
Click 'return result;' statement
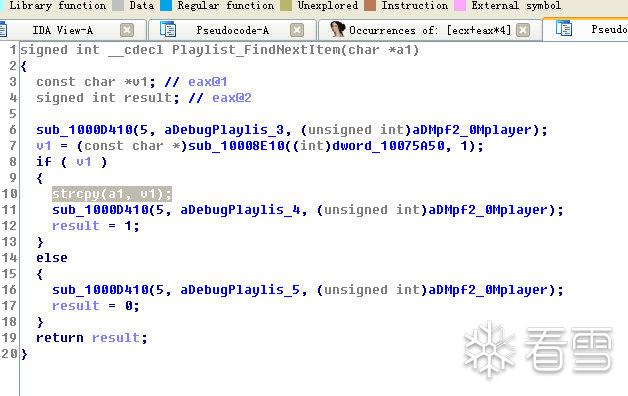(92, 338)
